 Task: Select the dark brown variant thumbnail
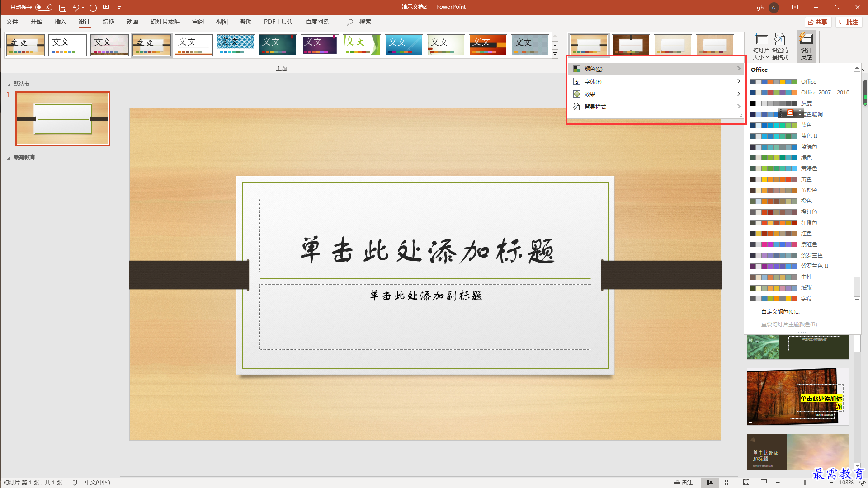pos(631,45)
